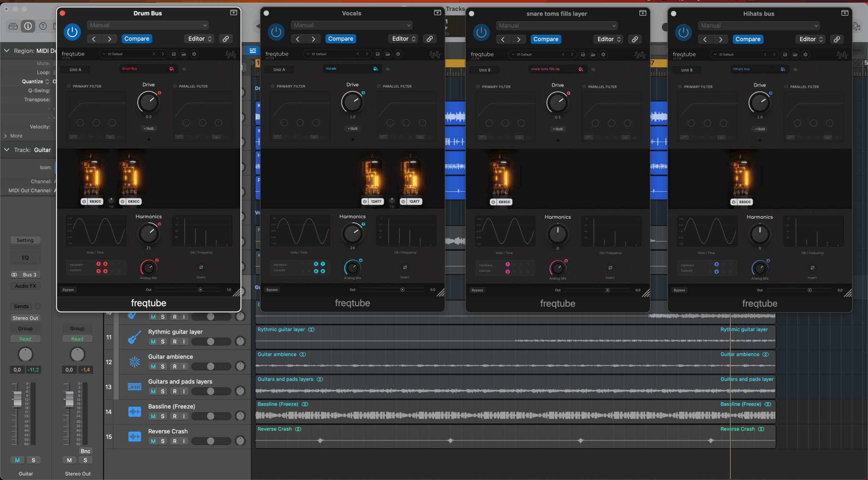Toggle power button in snare toms window
The height and width of the screenshot is (480, 868).
coord(481,32)
